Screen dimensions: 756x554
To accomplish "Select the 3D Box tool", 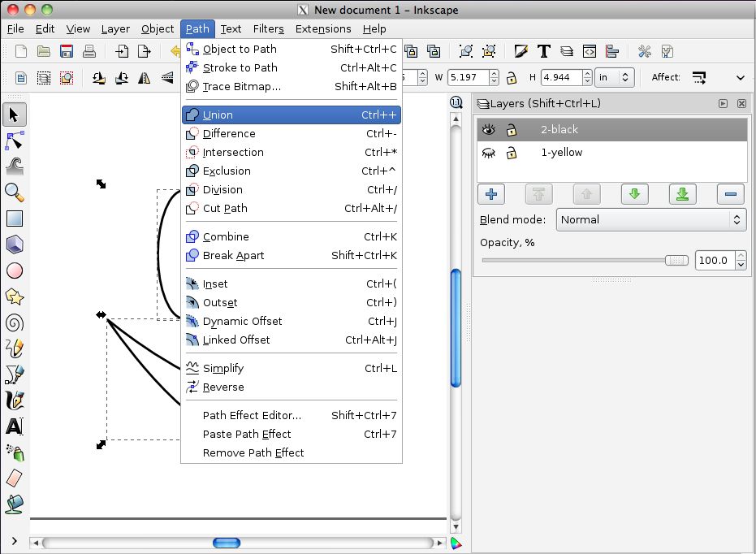I will [x=14, y=245].
